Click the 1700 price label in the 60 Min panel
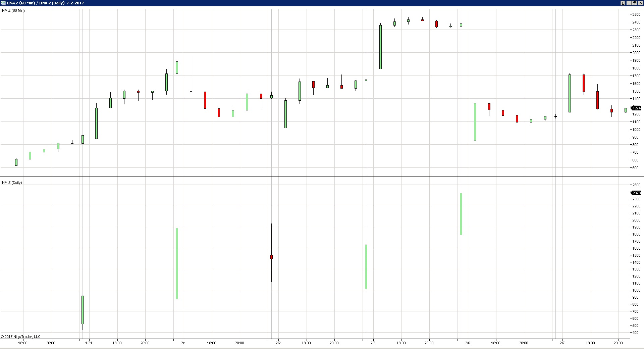Viewport: 644px width, 349px height. (x=636, y=76)
